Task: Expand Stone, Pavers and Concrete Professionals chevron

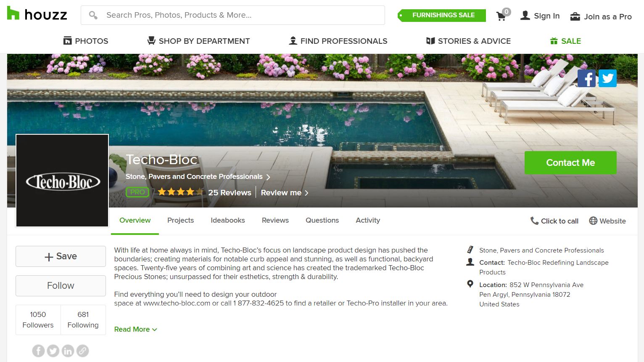Action: coord(268,177)
